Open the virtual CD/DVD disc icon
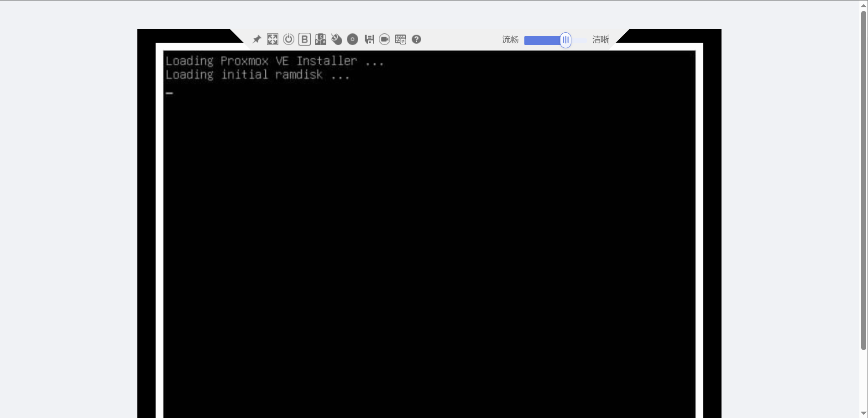868x418 pixels. [x=352, y=40]
